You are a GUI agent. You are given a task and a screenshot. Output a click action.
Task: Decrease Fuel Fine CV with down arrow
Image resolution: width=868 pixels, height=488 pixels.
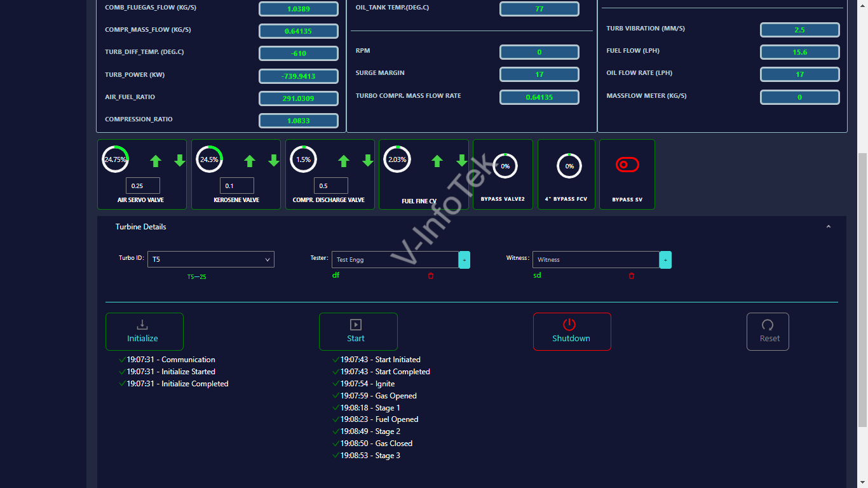coord(462,161)
